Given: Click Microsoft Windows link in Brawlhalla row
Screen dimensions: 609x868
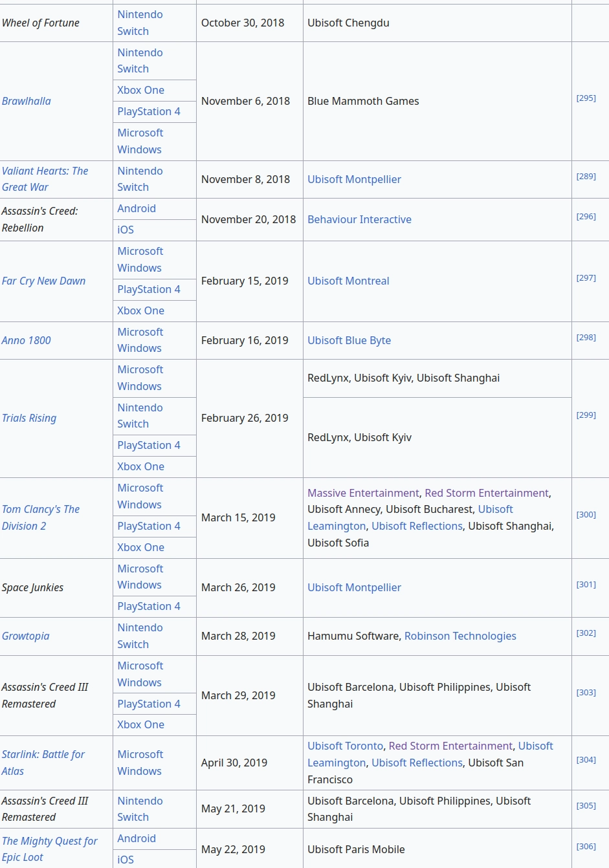Looking at the screenshot, I should [140, 141].
